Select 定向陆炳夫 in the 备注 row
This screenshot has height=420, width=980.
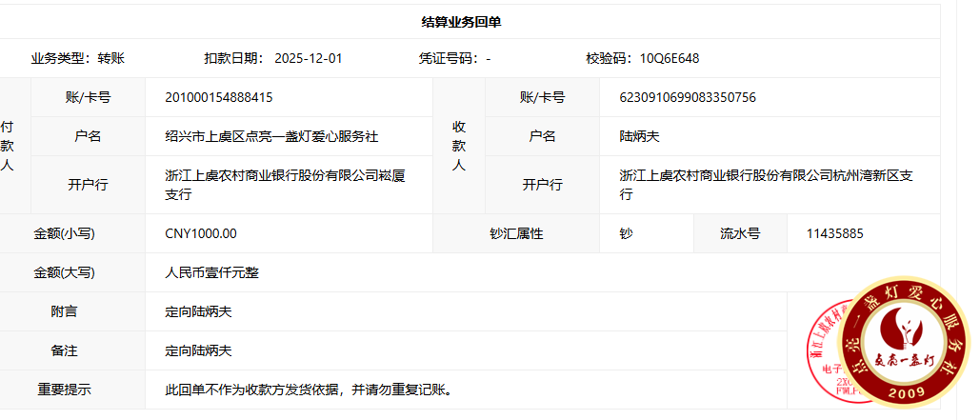(x=198, y=350)
